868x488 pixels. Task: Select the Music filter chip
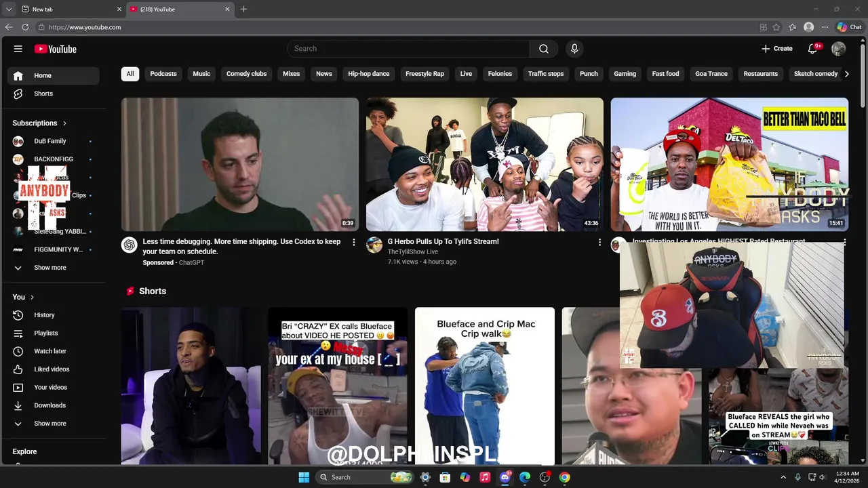tap(201, 74)
